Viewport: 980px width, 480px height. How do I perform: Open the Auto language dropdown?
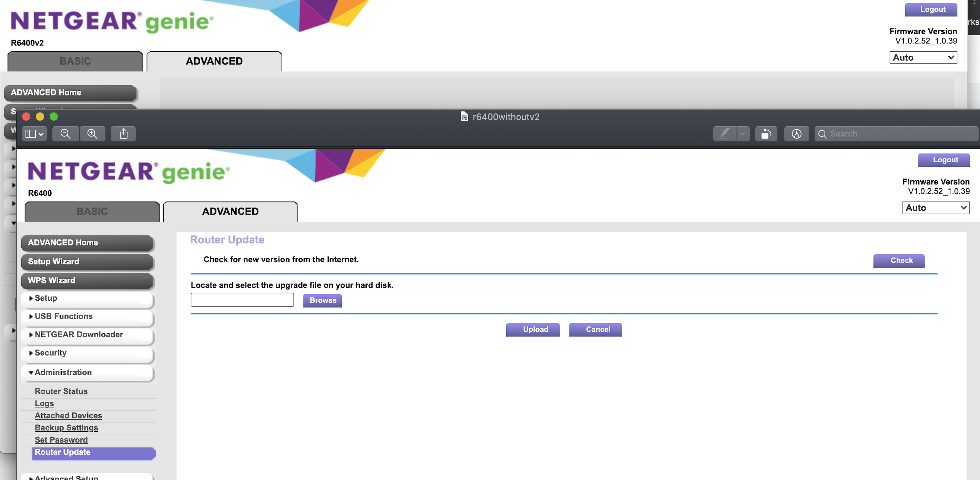pyautogui.click(x=936, y=208)
